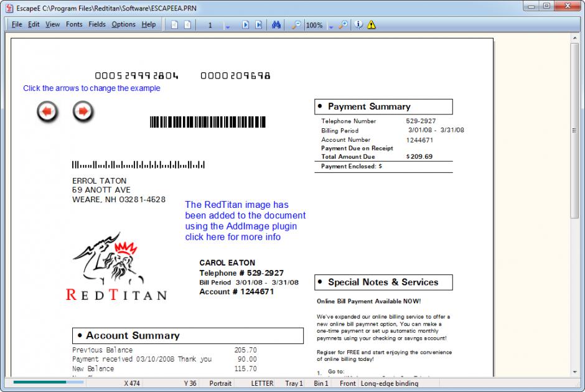Click the red right arrow example button
This screenshot has width=585, height=392.
83,111
